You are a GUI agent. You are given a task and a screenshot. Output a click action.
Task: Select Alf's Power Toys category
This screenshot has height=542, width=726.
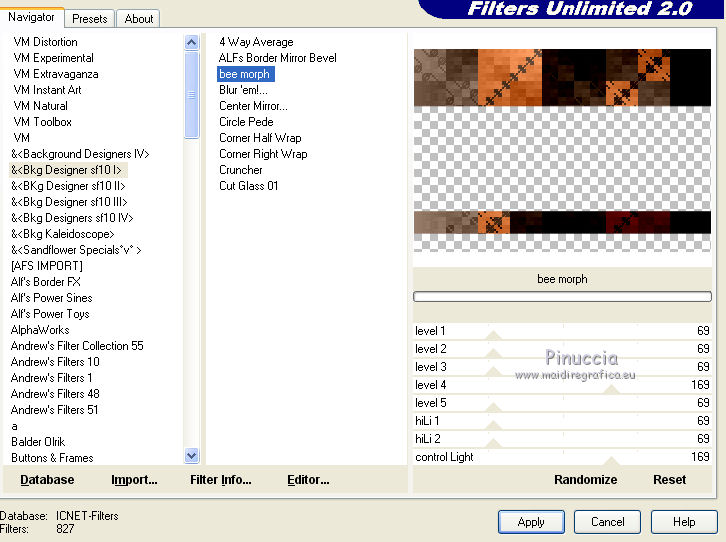(x=50, y=314)
